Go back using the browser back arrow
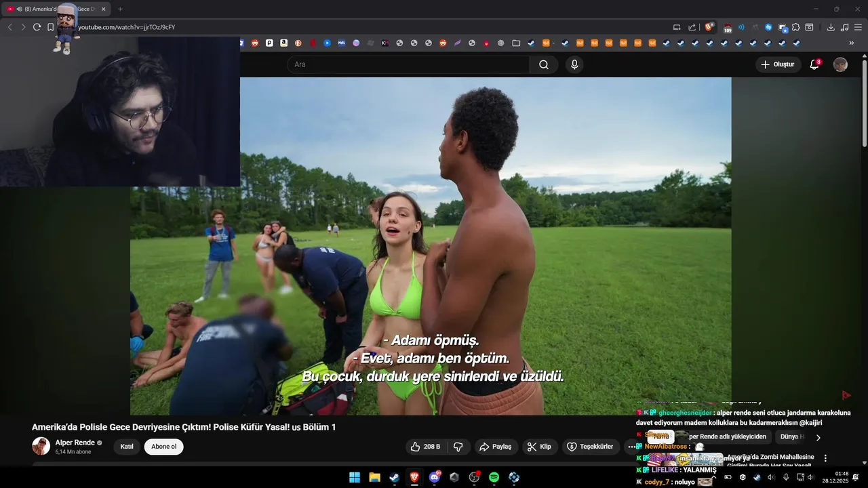The width and height of the screenshot is (868, 488). [9, 27]
